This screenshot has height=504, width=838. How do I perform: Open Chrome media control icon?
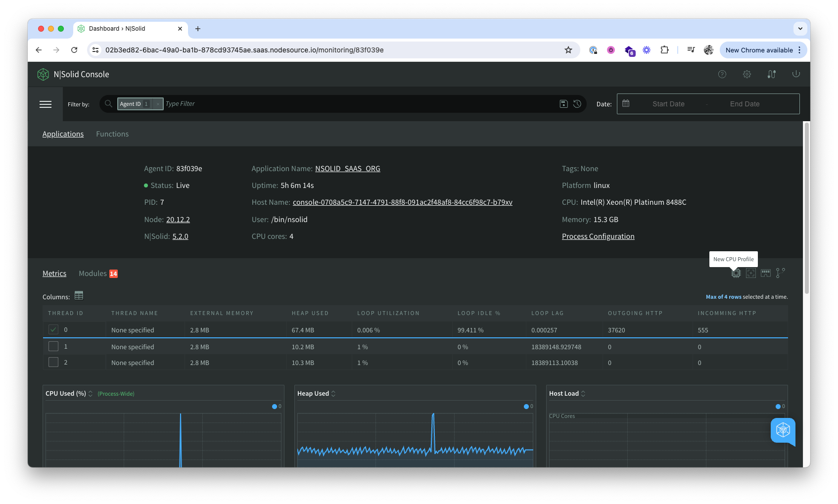pos(691,50)
